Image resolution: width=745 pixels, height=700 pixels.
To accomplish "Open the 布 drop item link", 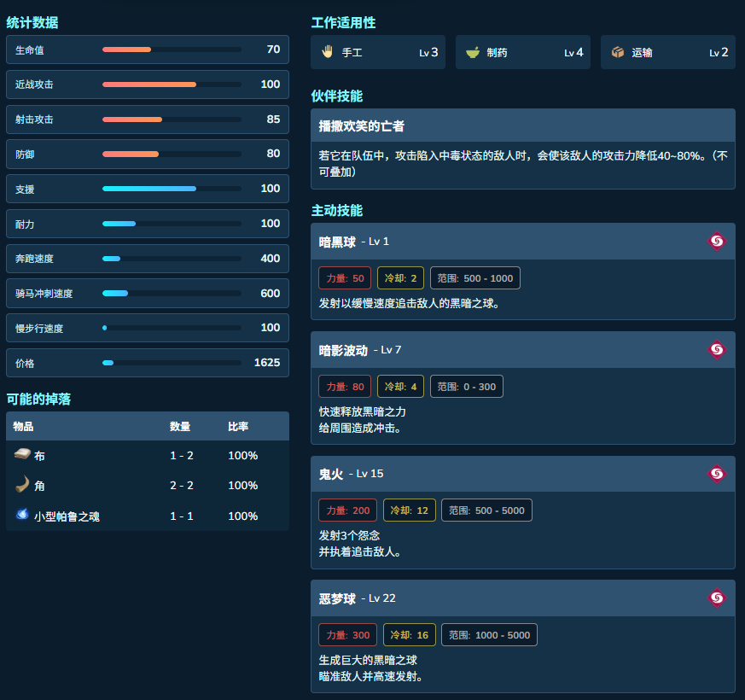I will 39,456.
